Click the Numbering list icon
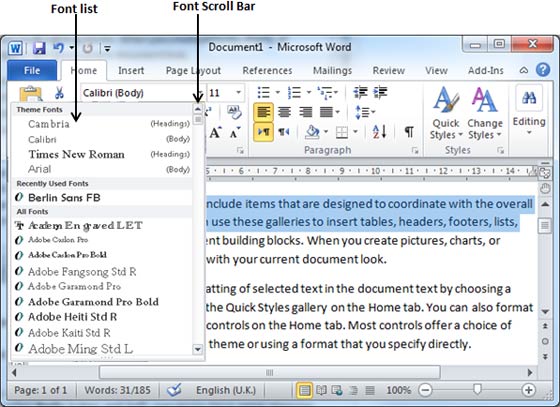This screenshot has width=560, height=407. coord(294,92)
